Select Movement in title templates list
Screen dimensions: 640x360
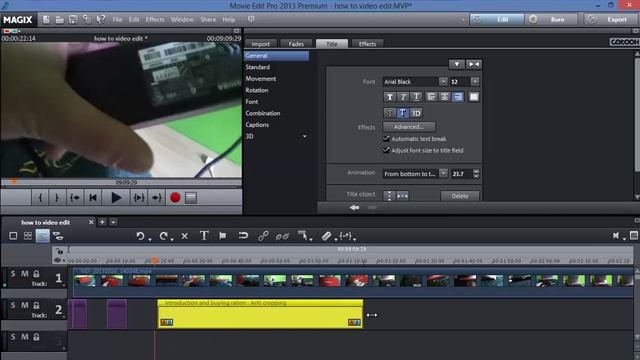(261, 78)
